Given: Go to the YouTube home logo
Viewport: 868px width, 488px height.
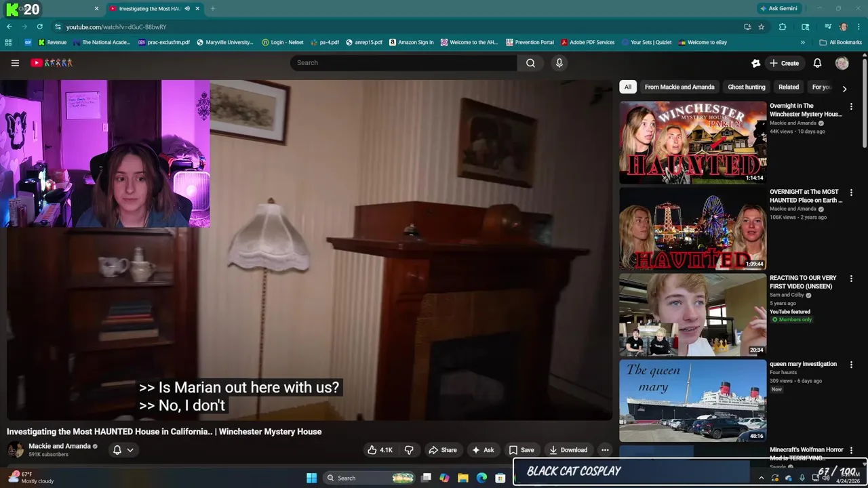Looking at the screenshot, I should click(x=52, y=63).
